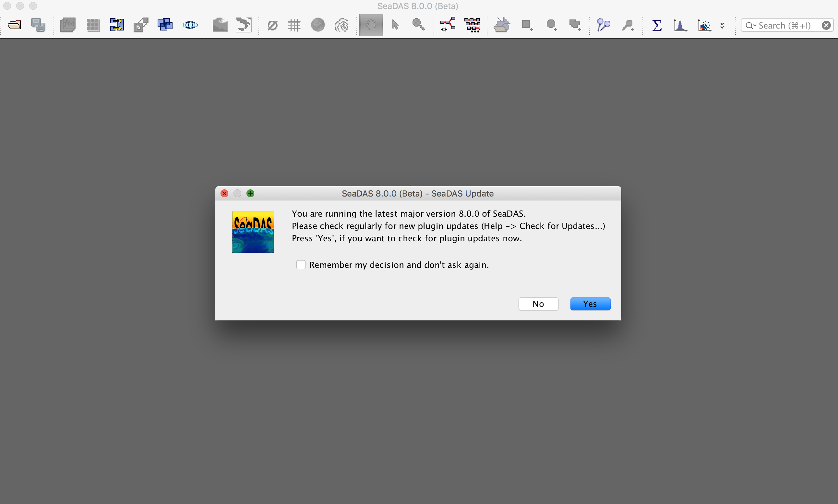Image resolution: width=838 pixels, height=504 pixels.
Task: Select the draw ellipse tool
Action: [552, 25]
